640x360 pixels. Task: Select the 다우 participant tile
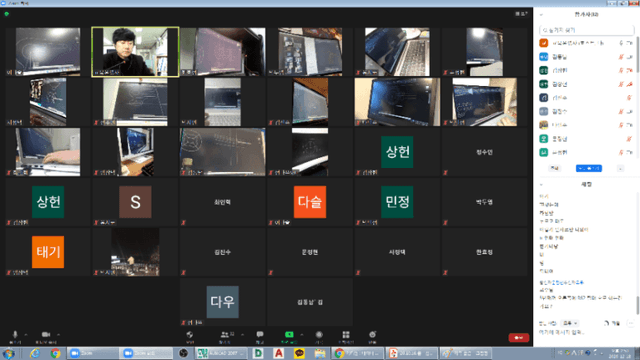point(222,302)
